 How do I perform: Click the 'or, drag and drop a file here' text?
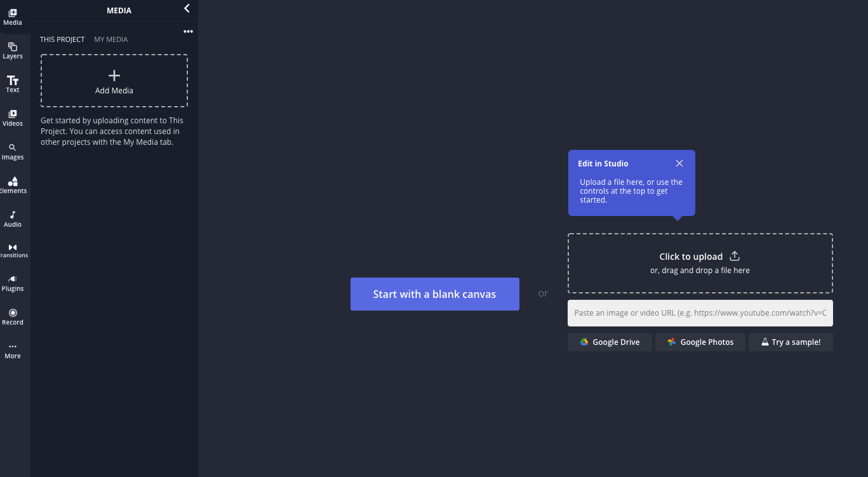[700, 271]
